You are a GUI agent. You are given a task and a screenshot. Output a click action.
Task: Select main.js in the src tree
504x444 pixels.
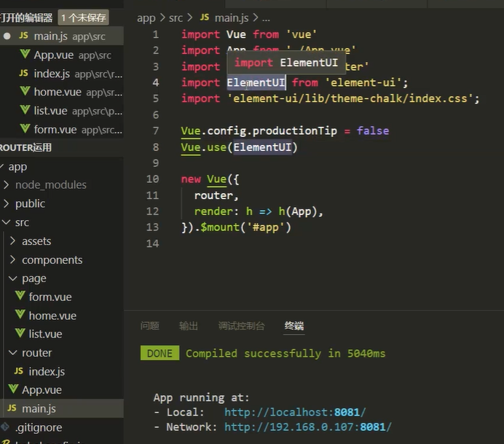(62, 408)
